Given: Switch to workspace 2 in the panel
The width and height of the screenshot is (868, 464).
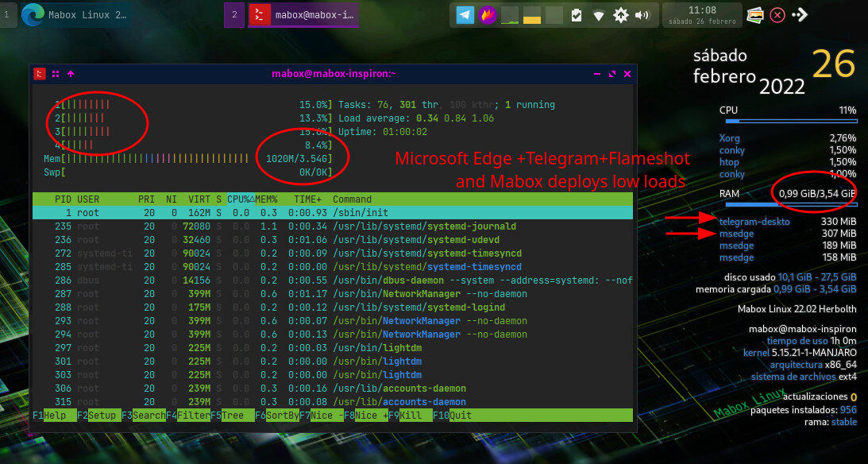Looking at the screenshot, I should (x=233, y=14).
